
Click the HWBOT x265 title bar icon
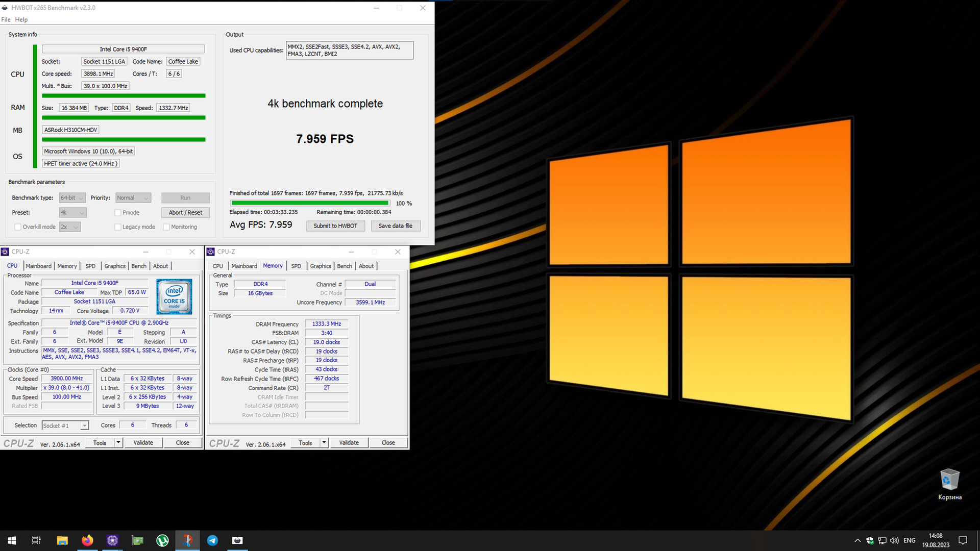tap(5, 8)
